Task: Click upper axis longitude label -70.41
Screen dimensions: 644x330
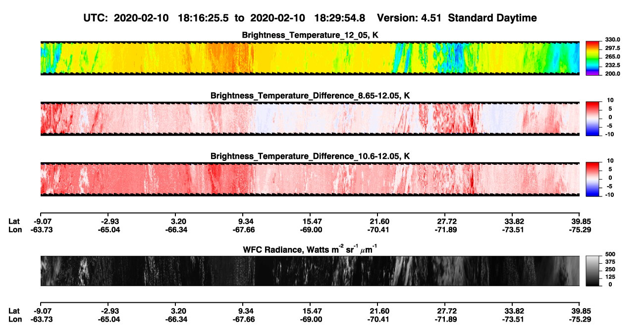Action: click(x=379, y=230)
